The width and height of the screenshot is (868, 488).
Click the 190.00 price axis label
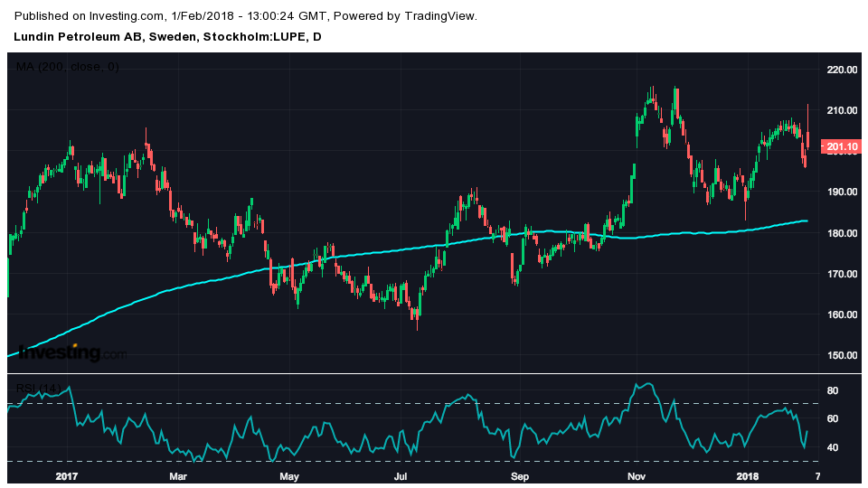[x=842, y=192]
